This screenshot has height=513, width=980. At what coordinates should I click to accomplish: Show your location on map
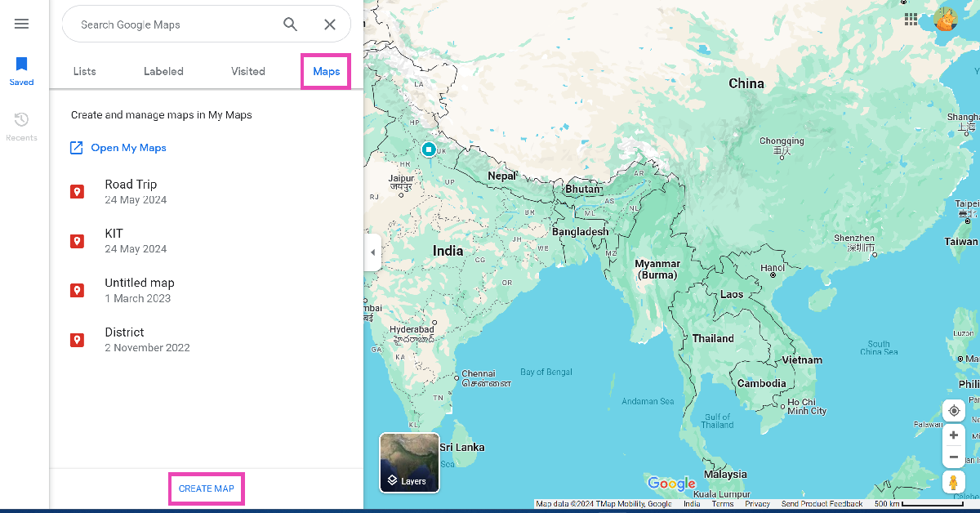[953, 411]
